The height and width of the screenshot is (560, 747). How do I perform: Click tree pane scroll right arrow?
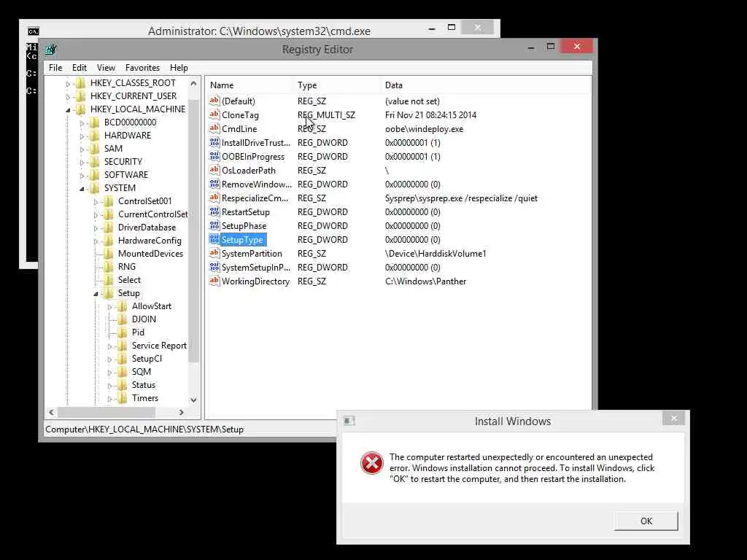181,413
